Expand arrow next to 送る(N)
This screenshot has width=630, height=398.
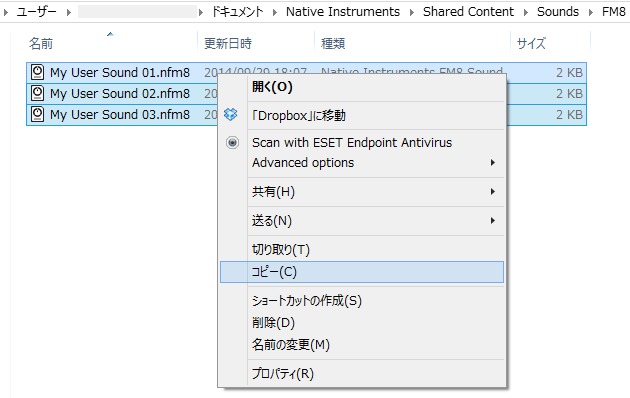click(493, 220)
